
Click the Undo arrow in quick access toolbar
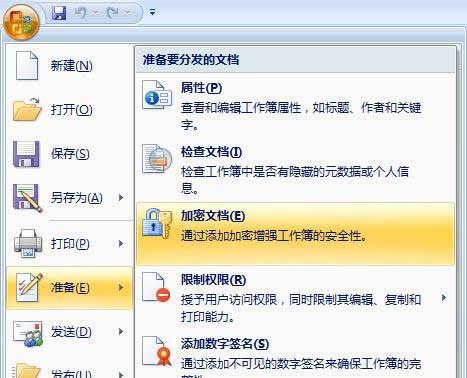click(81, 13)
